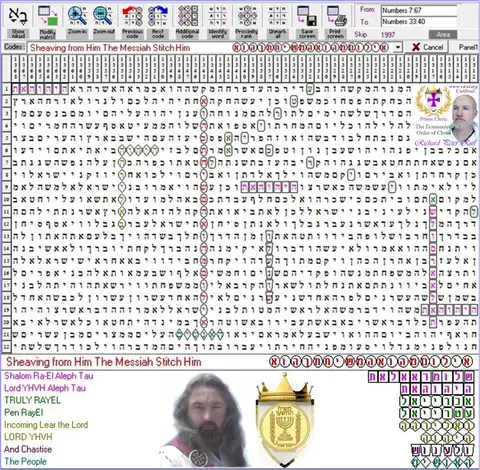Select matrix row number 12
This screenshot has height=470, width=480.
coord(6,224)
